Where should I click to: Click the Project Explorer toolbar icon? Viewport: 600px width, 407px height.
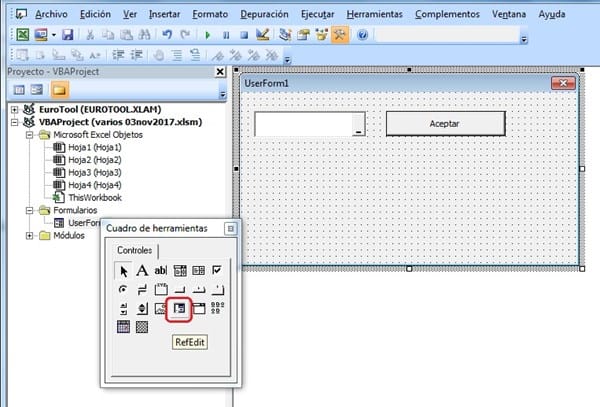coord(285,35)
